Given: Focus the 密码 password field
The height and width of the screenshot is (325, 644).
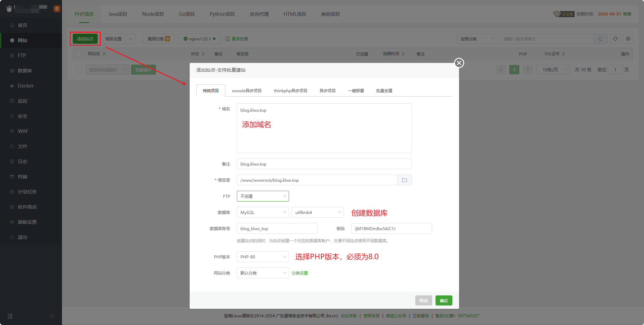Looking at the screenshot, I should coord(392,228).
